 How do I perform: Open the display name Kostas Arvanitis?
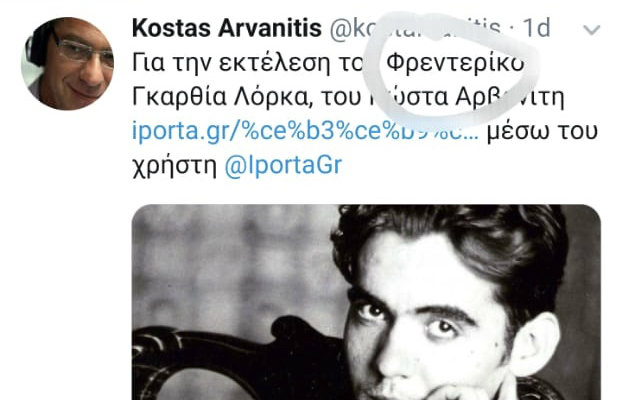tap(227, 29)
